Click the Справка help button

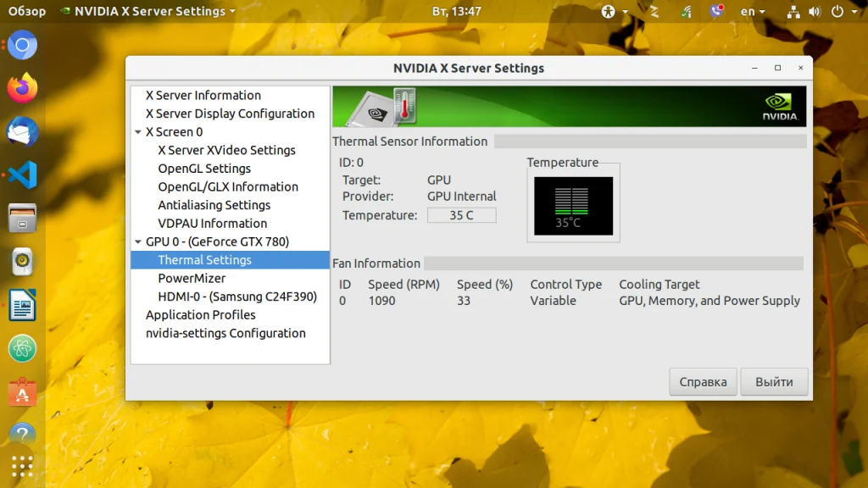coord(703,382)
